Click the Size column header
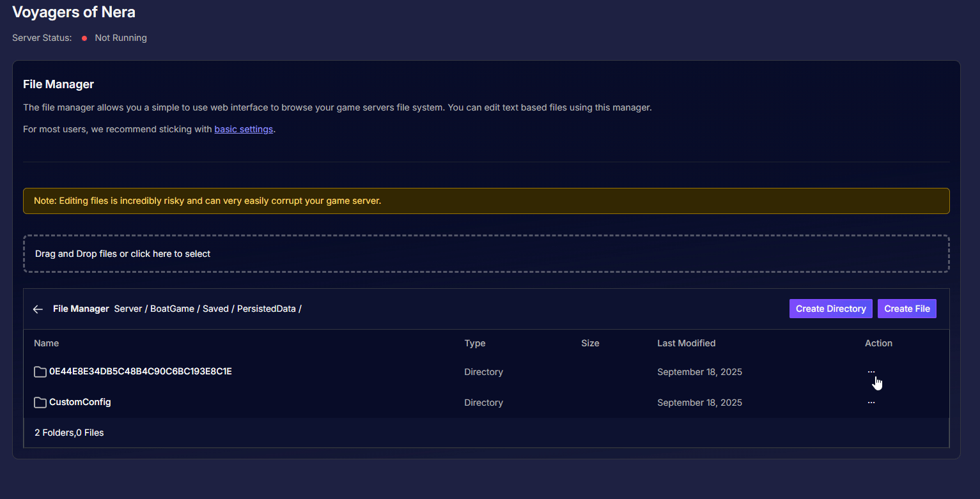This screenshot has width=980, height=499. pyautogui.click(x=589, y=343)
